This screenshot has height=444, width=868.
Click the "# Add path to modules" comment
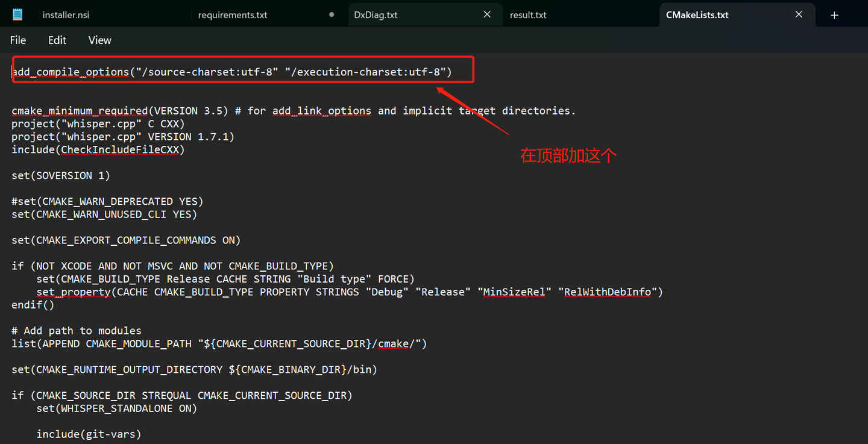(77, 331)
